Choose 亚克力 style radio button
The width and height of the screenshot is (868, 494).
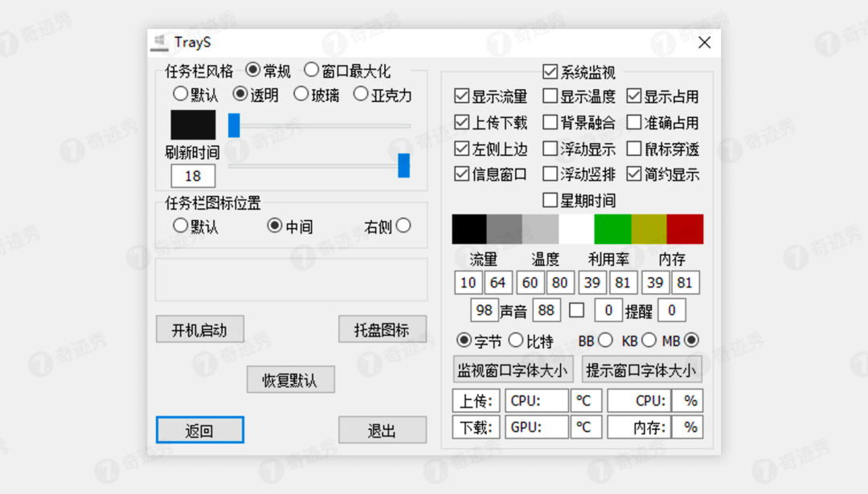tap(360, 93)
